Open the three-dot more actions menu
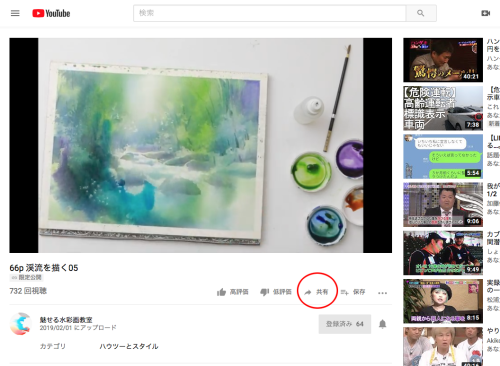The width and height of the screenshot is (500, 366). [382, 293]
